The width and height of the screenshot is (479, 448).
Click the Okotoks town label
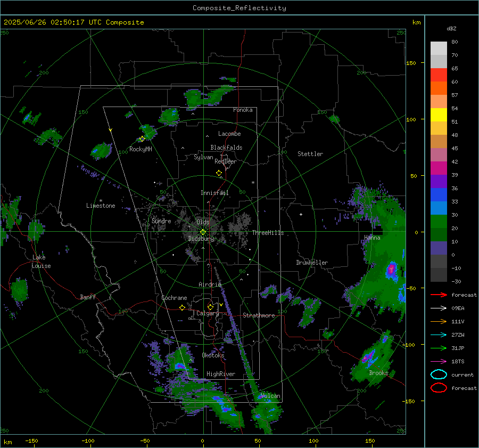coord(213,355)
